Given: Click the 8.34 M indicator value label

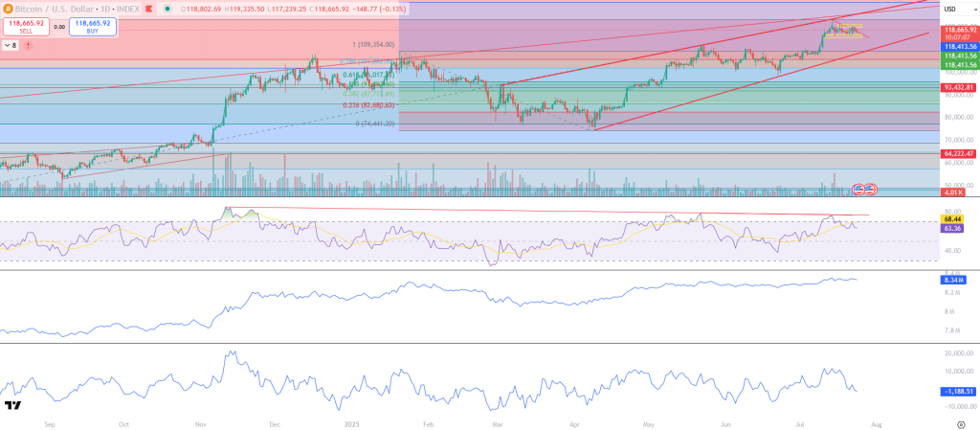Looking at the screenshot, I should tap(953, 280).
